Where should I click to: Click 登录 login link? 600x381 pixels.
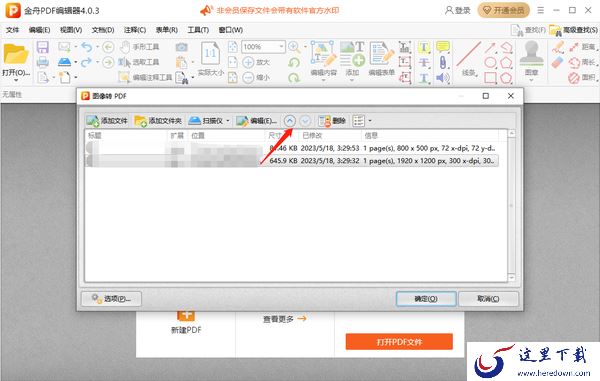click(458, 10)
